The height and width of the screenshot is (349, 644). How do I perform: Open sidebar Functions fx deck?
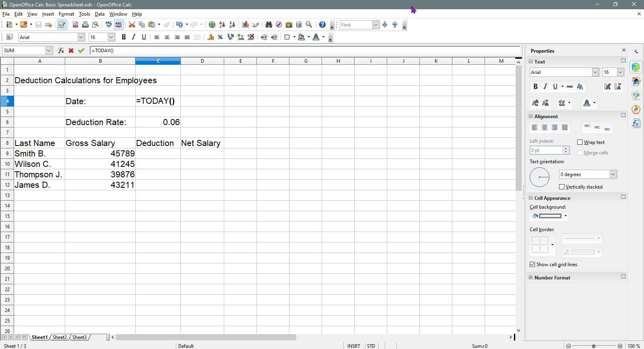pos(636,123)
